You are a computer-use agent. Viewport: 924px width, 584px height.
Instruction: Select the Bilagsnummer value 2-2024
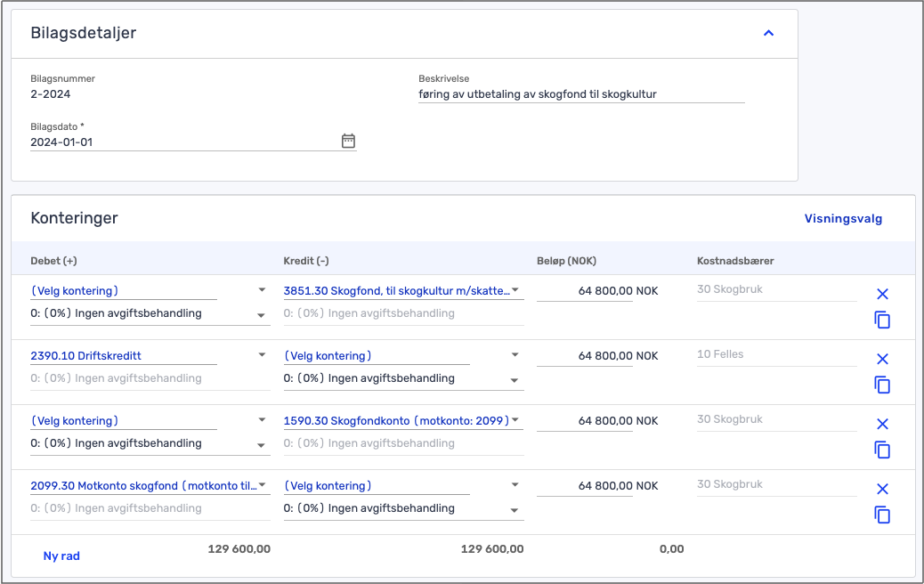[51, 94]
